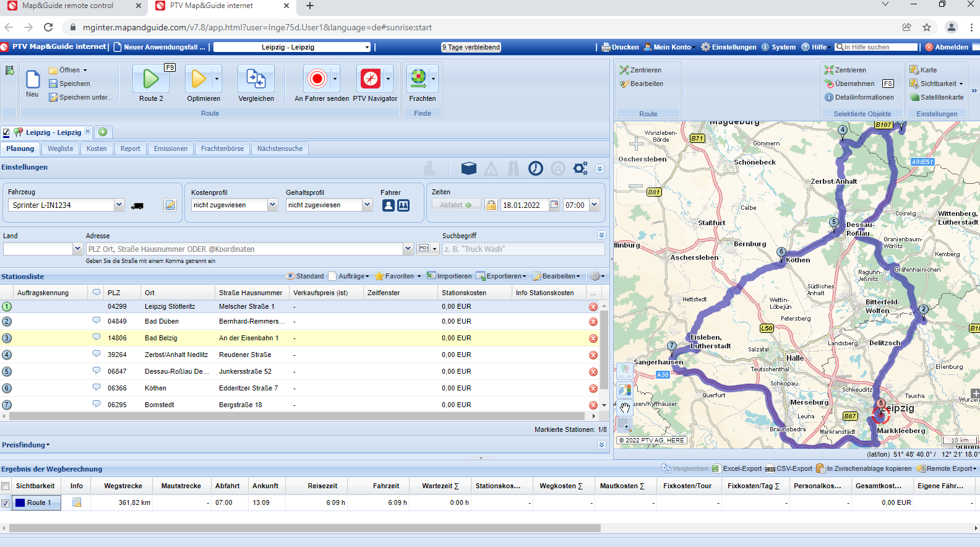Screen dimensions: 980x547
Task: Click the Optimieren route icon
Action: point(199,79)
